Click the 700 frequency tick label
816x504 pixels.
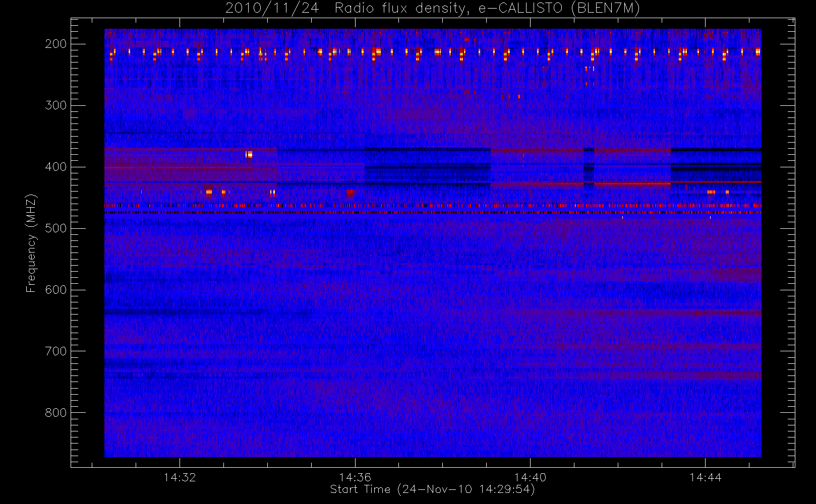click(x=55, y=351)
